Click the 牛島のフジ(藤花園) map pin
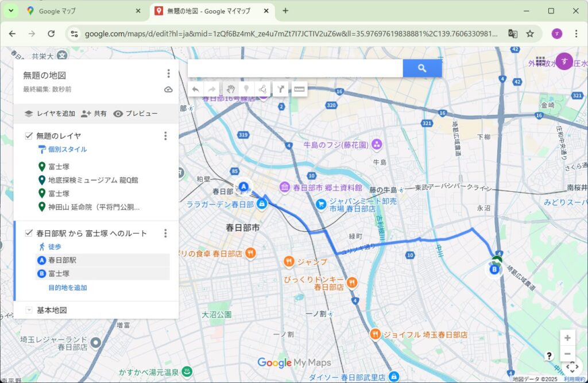This screenshot has width=588, height=383. [377, 145]
